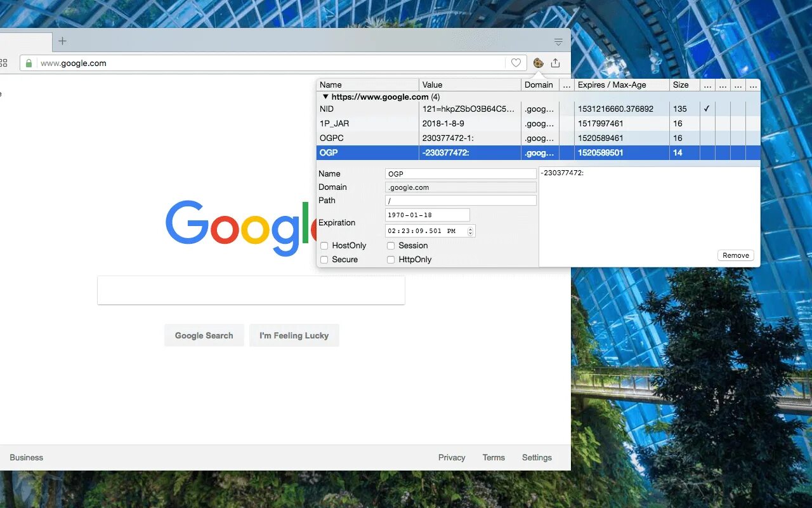The width and height of the screenshot is (812, 508).
Task: Open a new tab with the plus icon
Action: click(x=62, y=41)
